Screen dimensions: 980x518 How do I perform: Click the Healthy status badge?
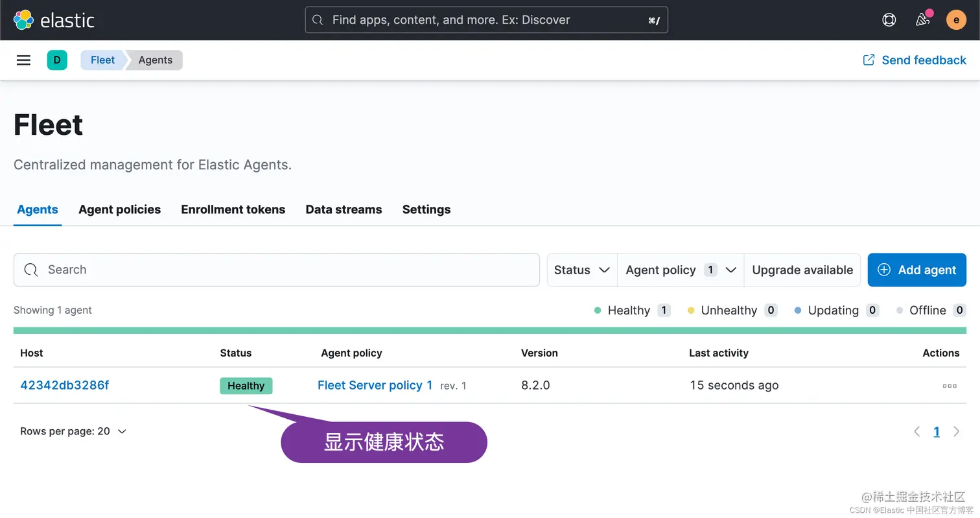pyautogui.click(x=246, y=386)
